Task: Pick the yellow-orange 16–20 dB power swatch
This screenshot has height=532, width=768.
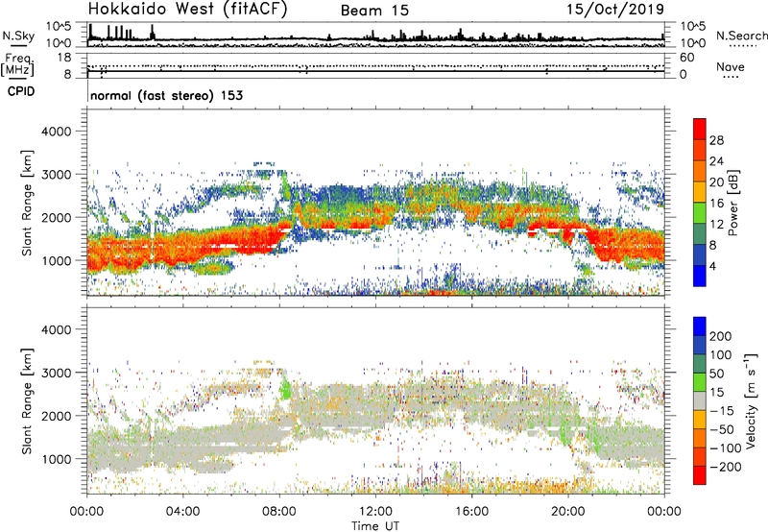Action: 700,192
